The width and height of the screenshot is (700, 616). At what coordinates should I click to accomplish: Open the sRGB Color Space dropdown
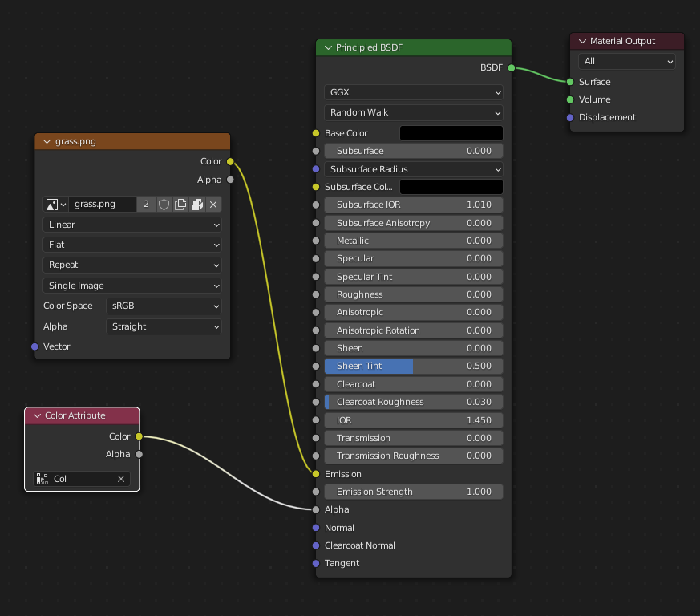click(x=164, y=306)
